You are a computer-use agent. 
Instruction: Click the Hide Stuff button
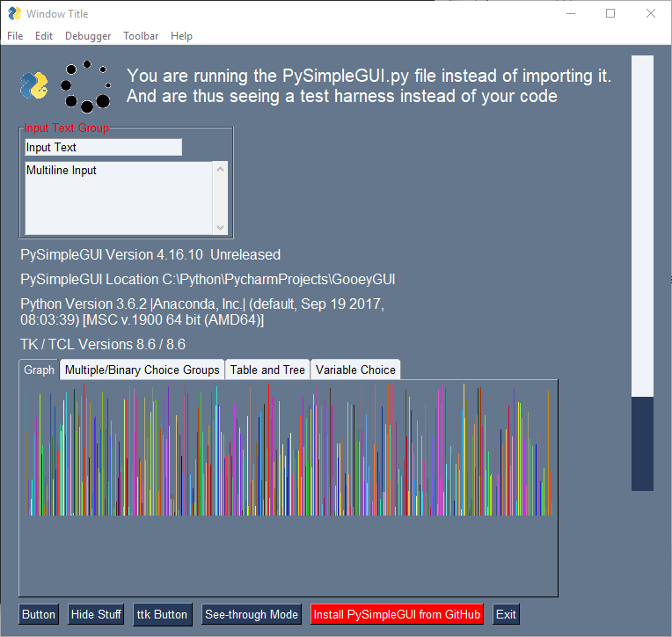click(x=96, y=614)
